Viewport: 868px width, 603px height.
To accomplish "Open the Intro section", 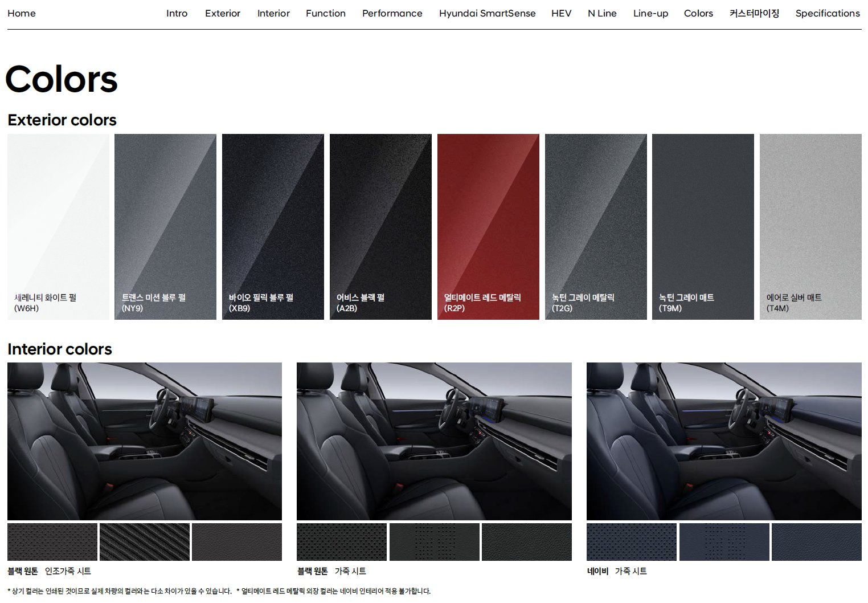I will click(177, 13).
